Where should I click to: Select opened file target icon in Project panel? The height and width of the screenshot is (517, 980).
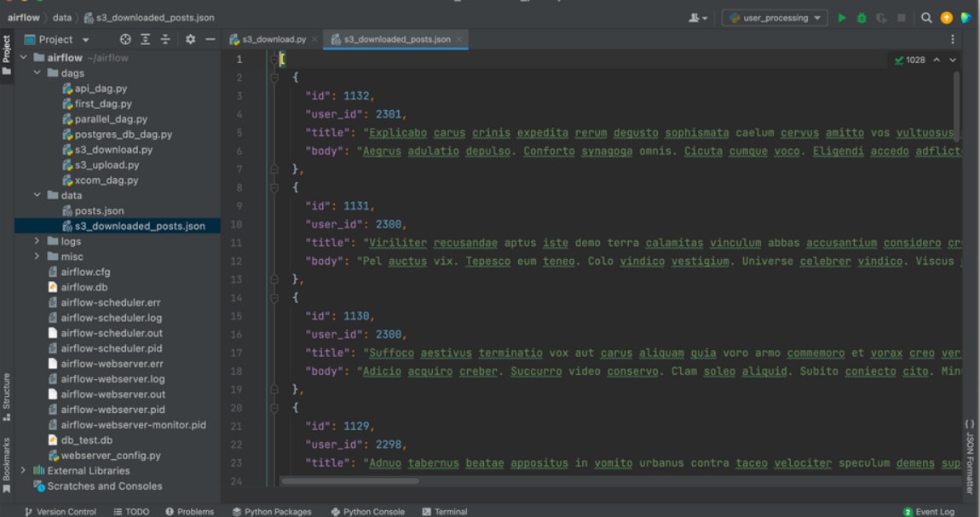(125, 39)
